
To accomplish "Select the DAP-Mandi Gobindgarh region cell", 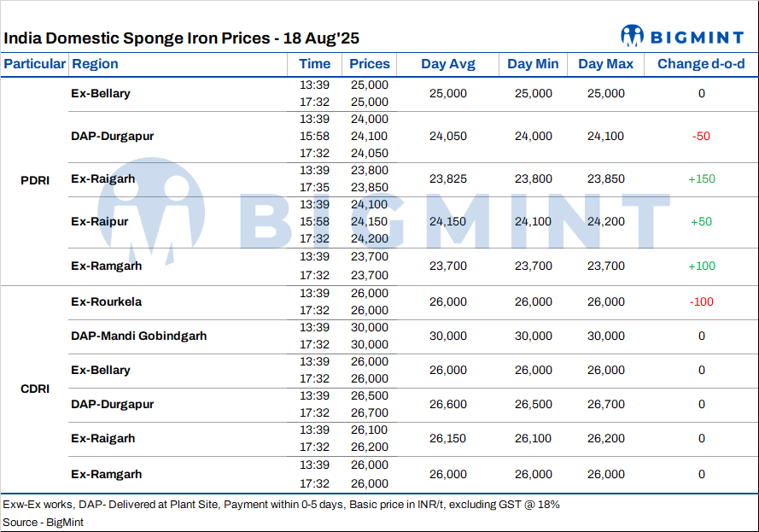I will coord(138,336).
